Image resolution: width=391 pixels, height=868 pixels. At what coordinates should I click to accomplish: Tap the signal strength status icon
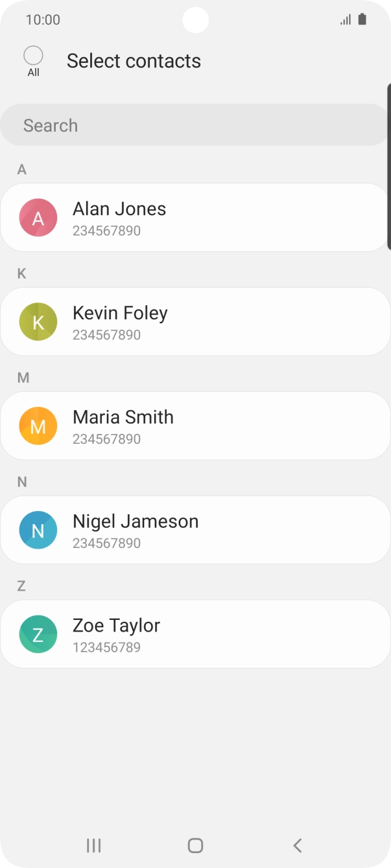(346, 20)
